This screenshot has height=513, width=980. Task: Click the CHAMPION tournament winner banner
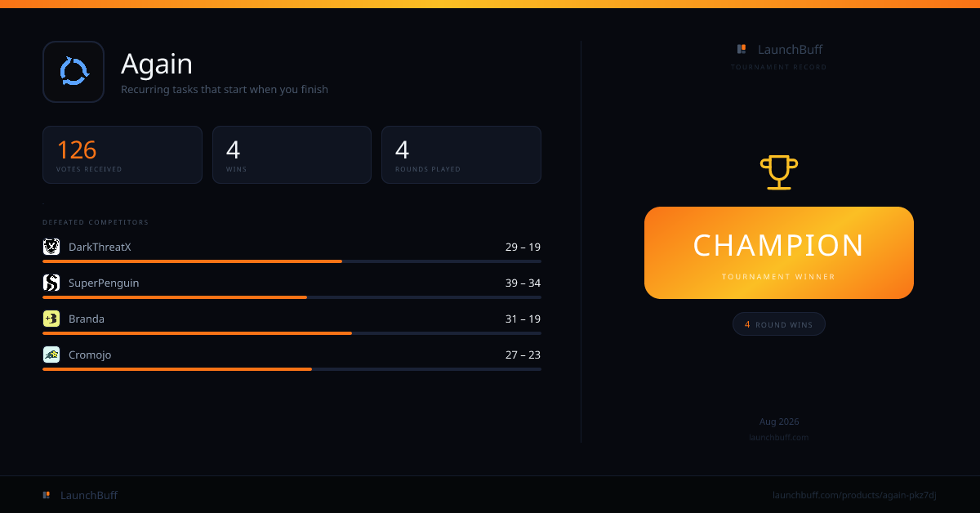(x=779, y=252)
